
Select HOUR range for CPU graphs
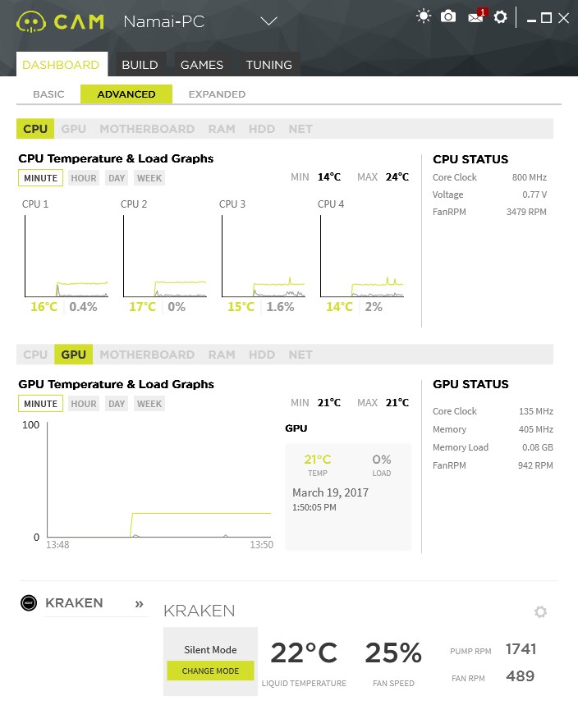[84, 178]
